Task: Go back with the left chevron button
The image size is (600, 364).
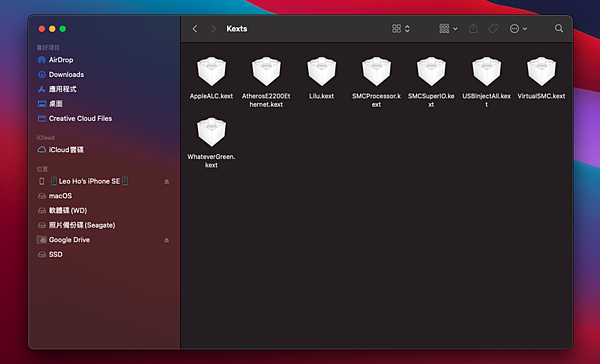Action: point(195,29)
